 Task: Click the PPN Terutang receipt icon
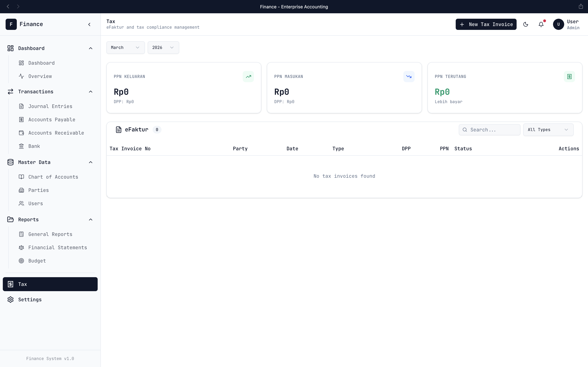(x=569, y=77)
